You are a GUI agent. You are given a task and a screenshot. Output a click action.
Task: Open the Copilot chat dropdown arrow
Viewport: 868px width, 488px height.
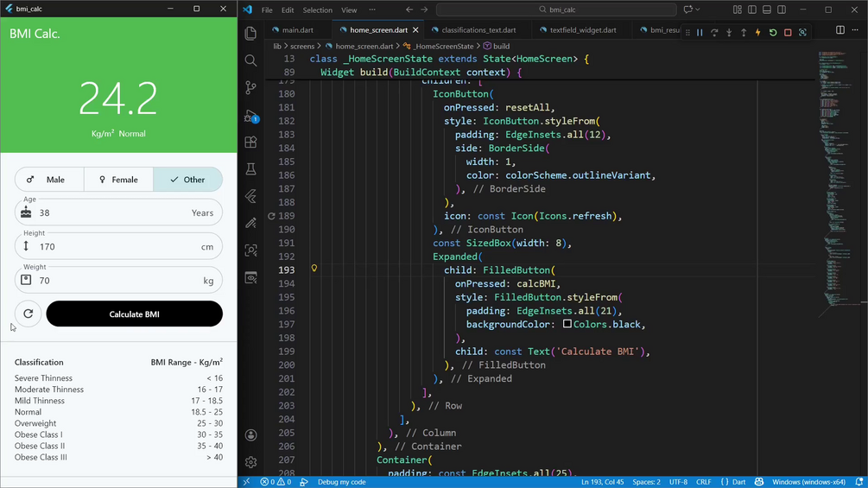pyautogui.click(x=698, y=10)
